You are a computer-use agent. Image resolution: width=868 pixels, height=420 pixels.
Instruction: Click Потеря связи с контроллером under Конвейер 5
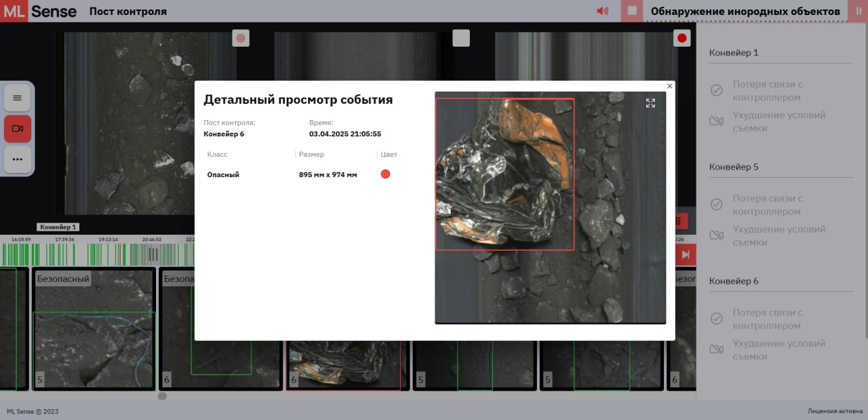[767, 205]
